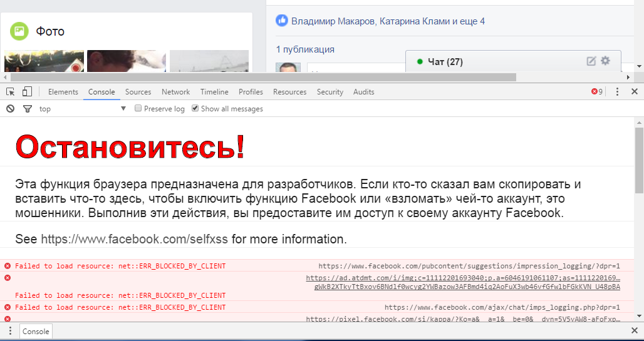Screen dimensions: 644x341
Task: Select the Security tab
Action: [x=330, y=92]
